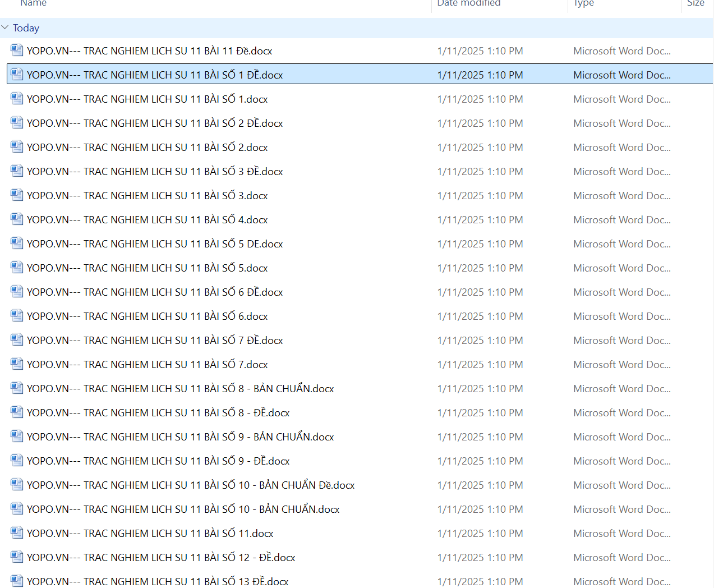Viewport: 714px width, 588px height.
Task: Select file BÀI SỐ 4.docx
Action: tap(147, 219)
